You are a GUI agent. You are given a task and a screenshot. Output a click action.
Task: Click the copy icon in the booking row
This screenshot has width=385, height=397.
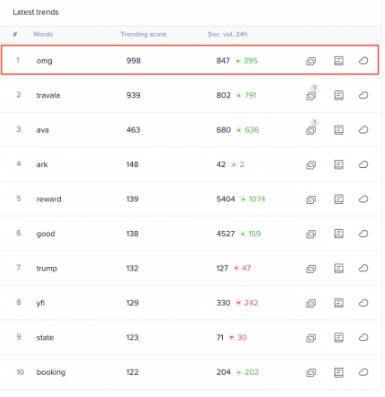tap(311, 373)
